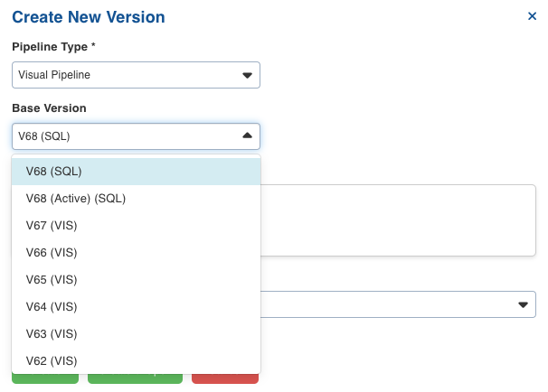Click the first green button
This screenshot has height=392, width=548.
pyautogui.click(x=45, y=378)
